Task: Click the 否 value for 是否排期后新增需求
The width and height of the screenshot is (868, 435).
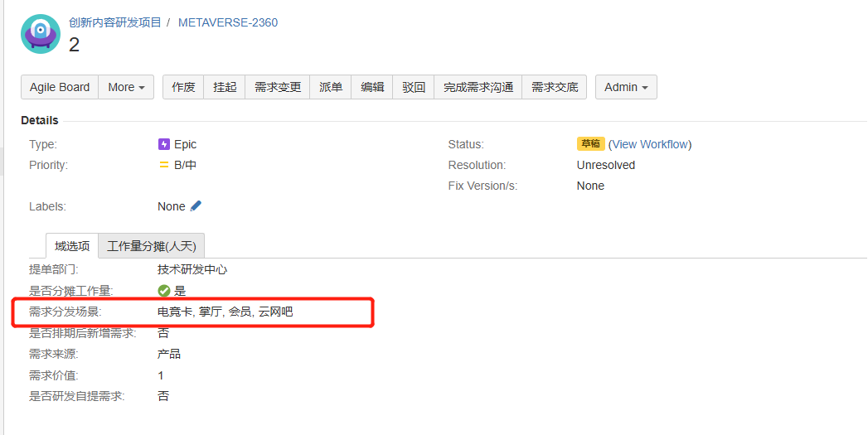Action: coord(163,333)
